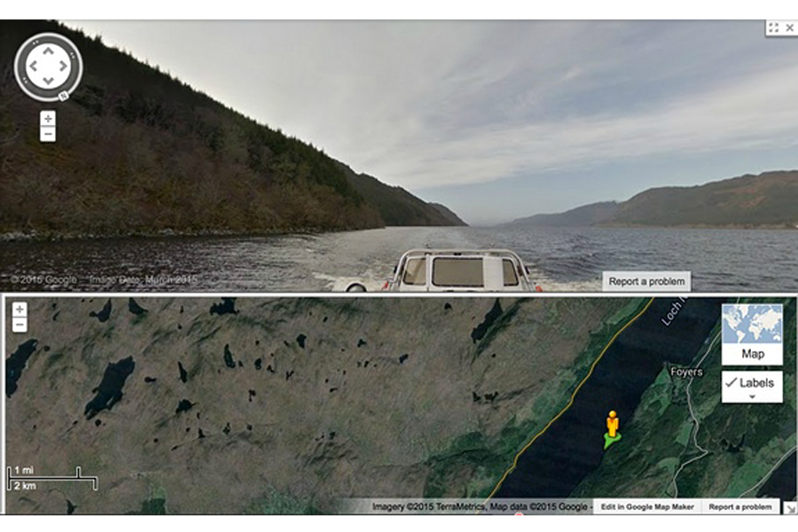Rotate Street View left with compass arrow

33,66
